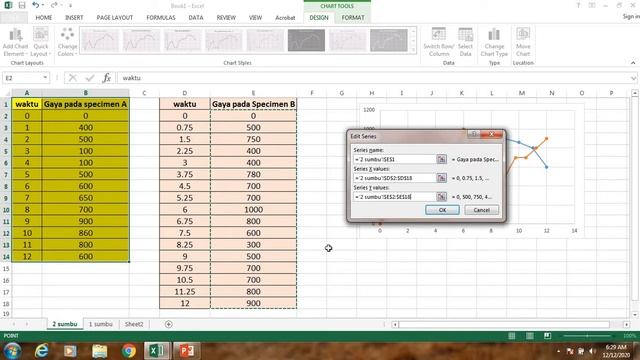
Task: Open the Quick Layout gallery
Action: coord(40,42)
